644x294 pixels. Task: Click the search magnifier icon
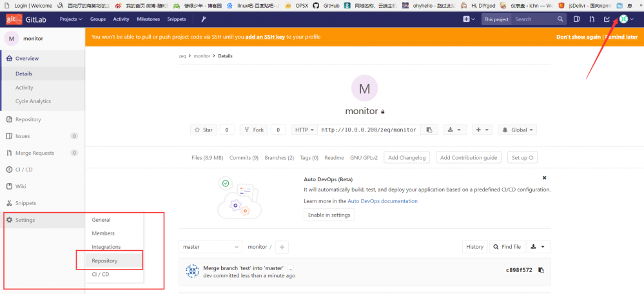click(x=560, y=19)
